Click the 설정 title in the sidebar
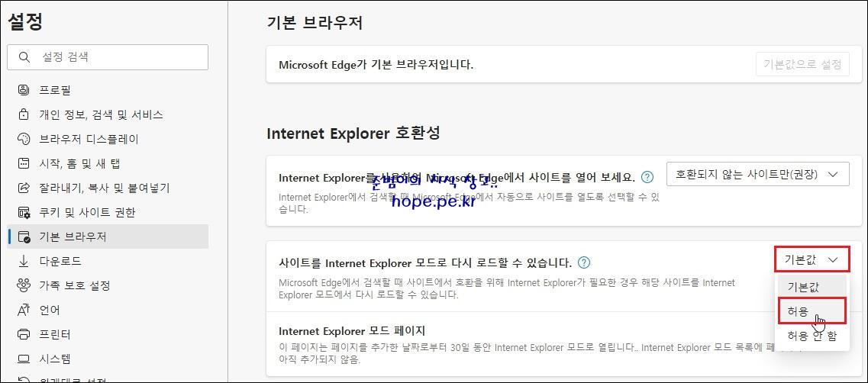868x383 pixels. [25, 21]
